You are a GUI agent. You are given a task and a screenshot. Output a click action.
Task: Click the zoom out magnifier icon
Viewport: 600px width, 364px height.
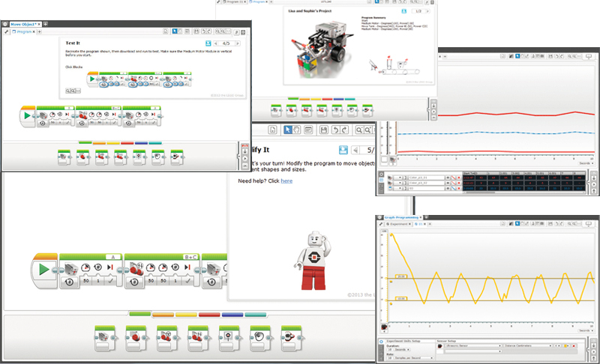(359, 130)
